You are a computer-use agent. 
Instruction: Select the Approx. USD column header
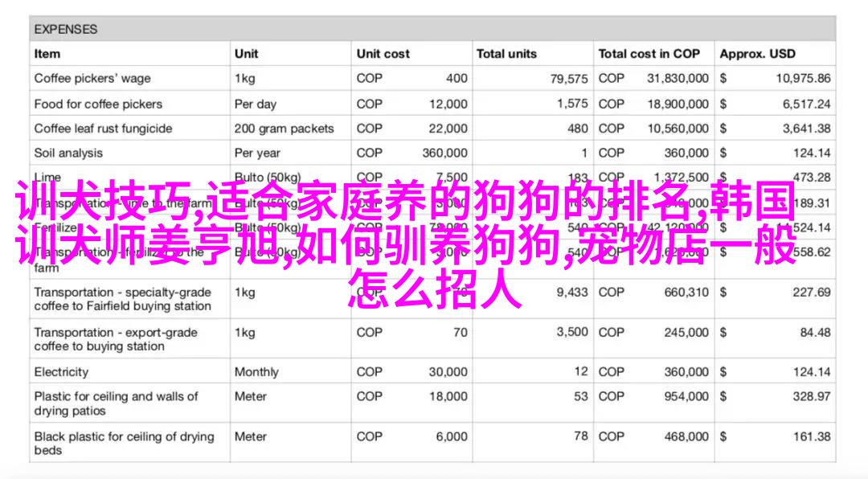tap(757, 54)
